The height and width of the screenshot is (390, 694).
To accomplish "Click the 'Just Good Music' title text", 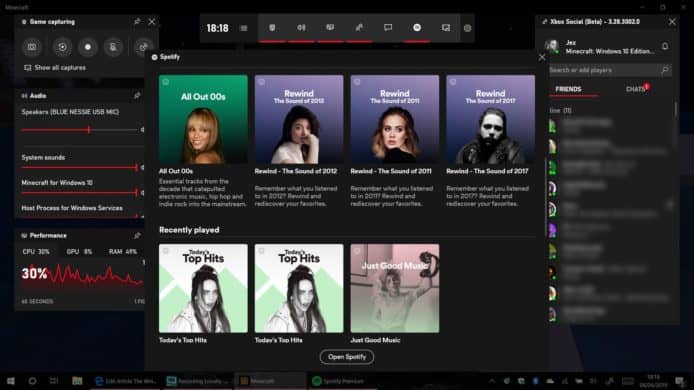I will pos(375,340).
